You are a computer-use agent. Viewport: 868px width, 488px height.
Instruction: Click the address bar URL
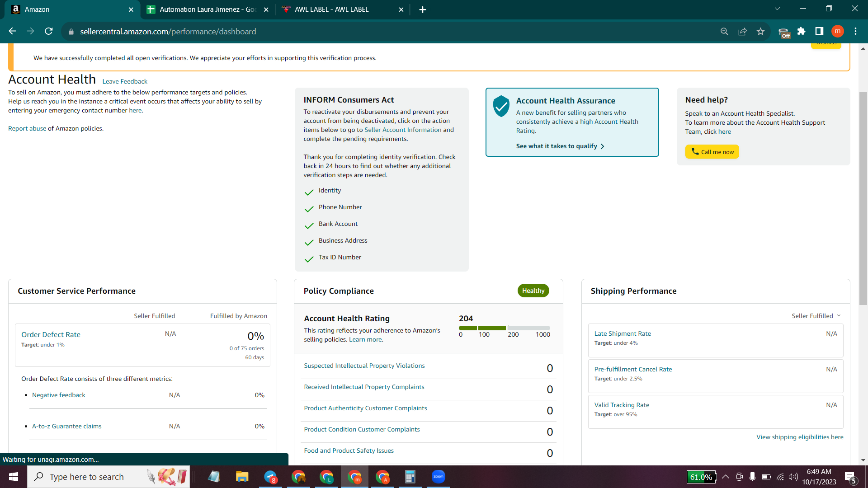[168, 32]
